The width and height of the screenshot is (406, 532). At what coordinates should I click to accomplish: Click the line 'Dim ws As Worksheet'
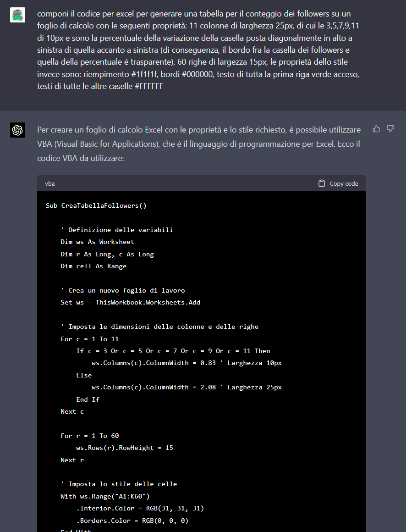(x=97, y=242)
